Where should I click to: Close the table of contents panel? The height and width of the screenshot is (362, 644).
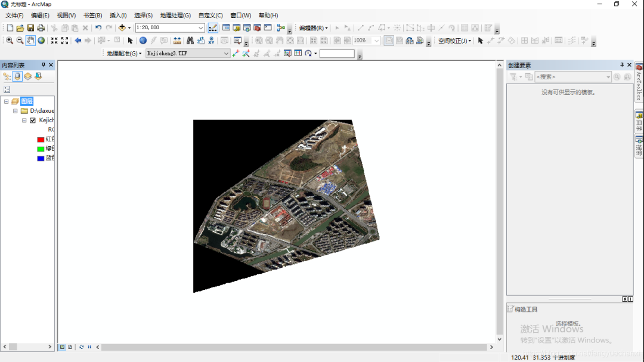tap(51, 65)
